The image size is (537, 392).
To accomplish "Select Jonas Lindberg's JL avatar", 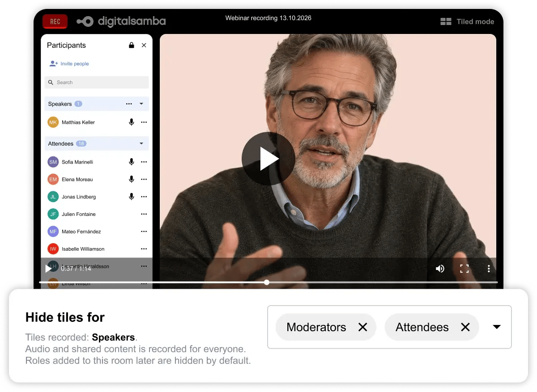I will [x=53, y=197].
